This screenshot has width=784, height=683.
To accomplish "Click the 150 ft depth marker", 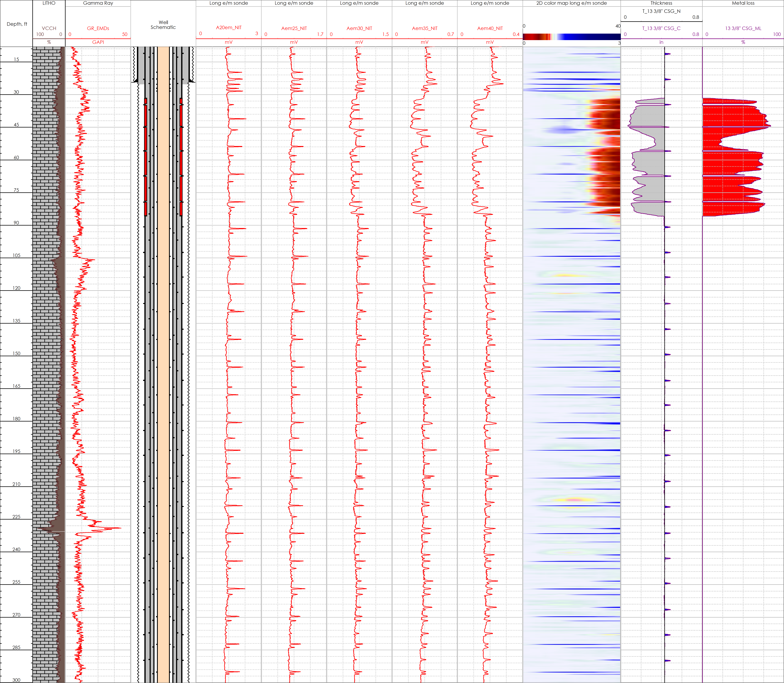I will [x=16, y=353].
